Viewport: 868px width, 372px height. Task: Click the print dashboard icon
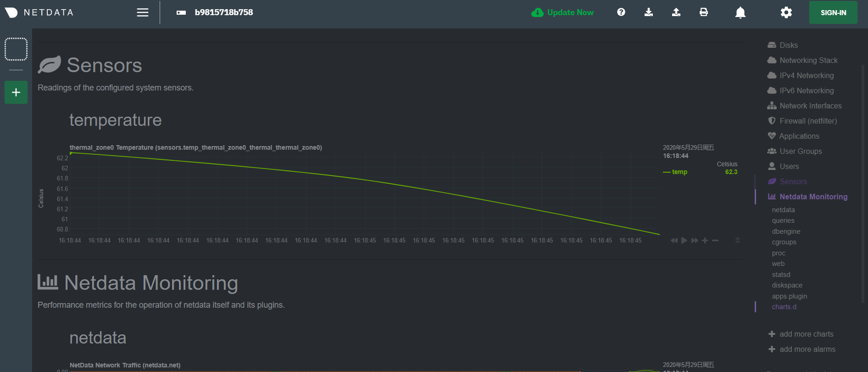[x=704, y=12]
